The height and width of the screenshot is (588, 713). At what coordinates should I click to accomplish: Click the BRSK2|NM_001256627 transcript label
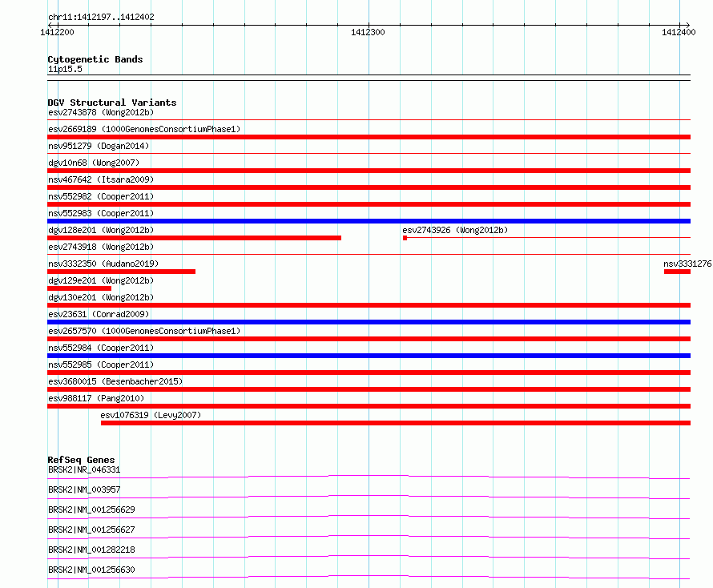pos(91,530)
